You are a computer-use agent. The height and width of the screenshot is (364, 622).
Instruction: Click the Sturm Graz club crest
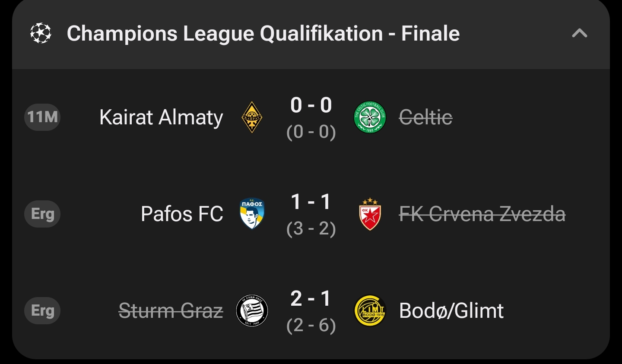pos(252,310)
